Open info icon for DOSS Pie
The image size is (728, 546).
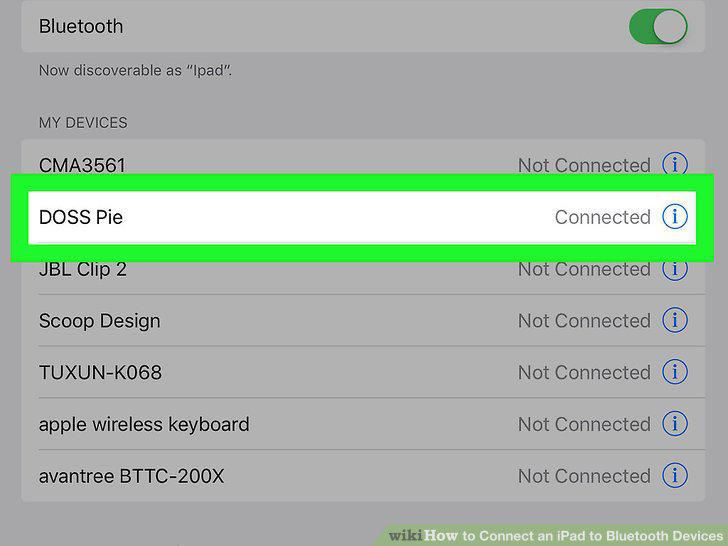[x=674, y=217]
